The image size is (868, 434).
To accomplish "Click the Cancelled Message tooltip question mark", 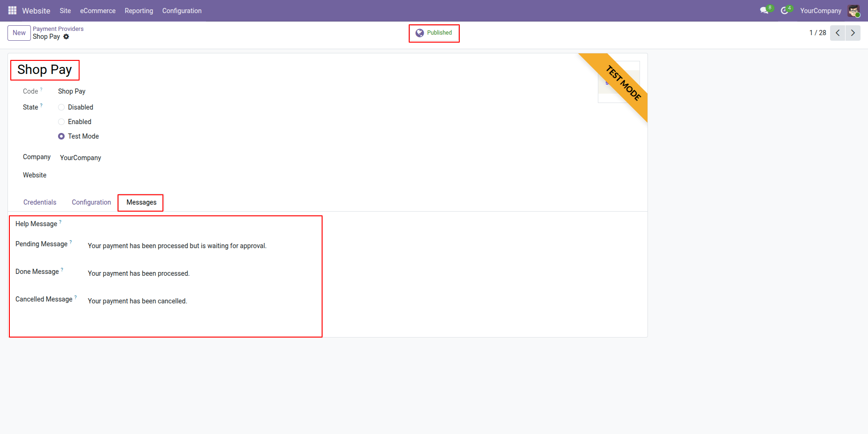I will [76, 297].
